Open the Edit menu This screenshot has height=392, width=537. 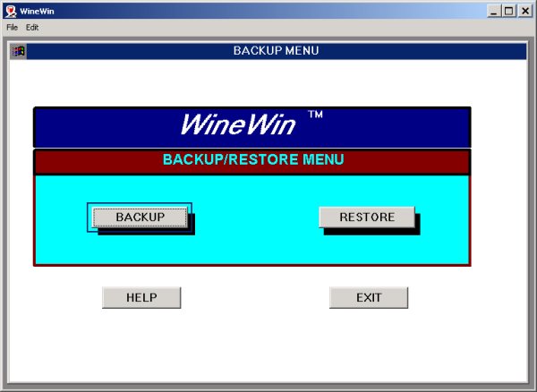pyautogui.click(x=32, y=28)
